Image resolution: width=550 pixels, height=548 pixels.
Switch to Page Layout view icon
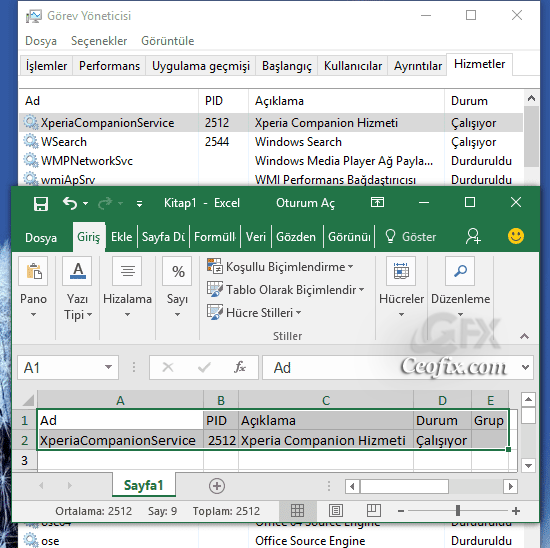(336, 511)
